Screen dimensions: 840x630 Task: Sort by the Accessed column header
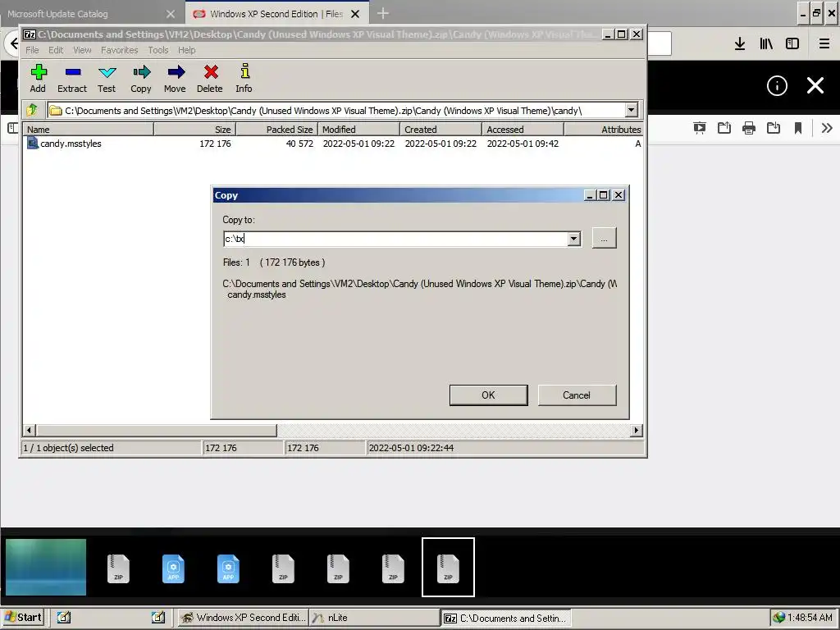point(523,129)
